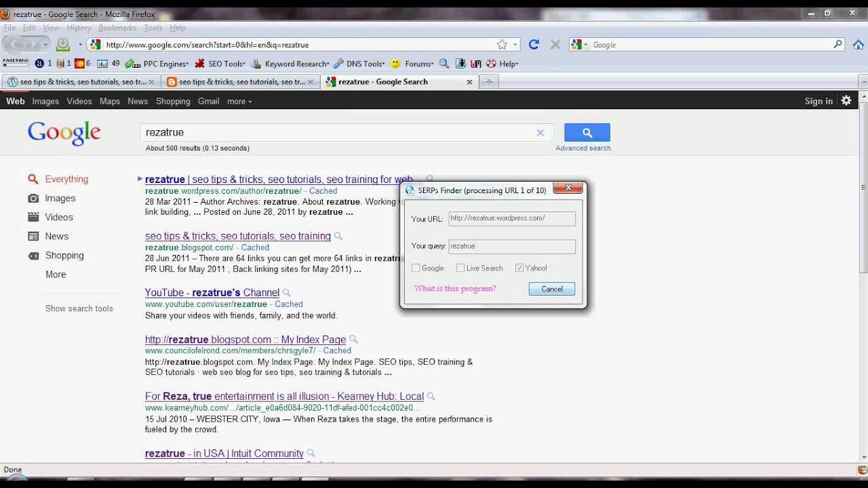Click Sign in on Google bar
The height and width of the screenshot is (488, 868).
click(818, 101)
